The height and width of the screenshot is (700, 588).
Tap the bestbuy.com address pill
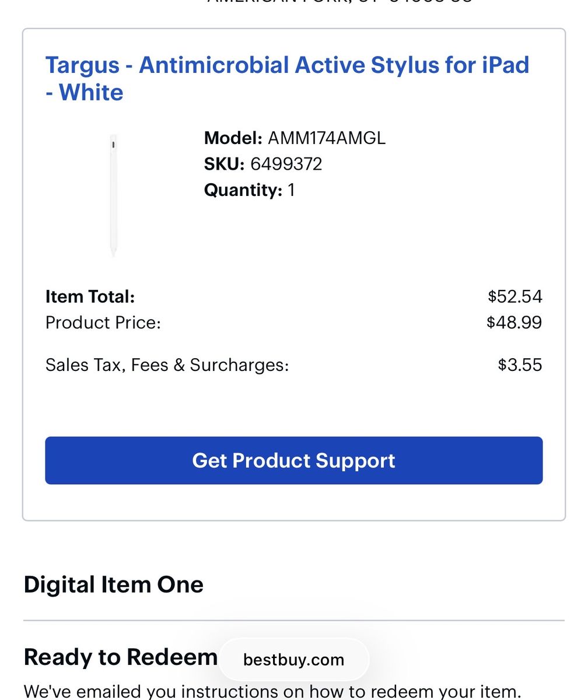point(293,660)
